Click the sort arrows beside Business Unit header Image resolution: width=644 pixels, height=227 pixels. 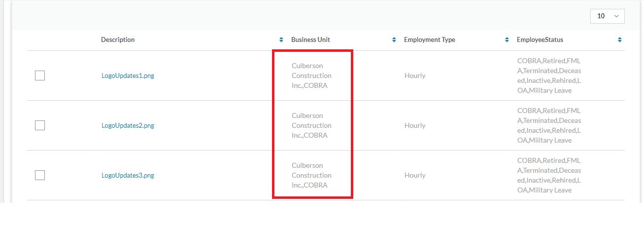click(x=394, y=40)
